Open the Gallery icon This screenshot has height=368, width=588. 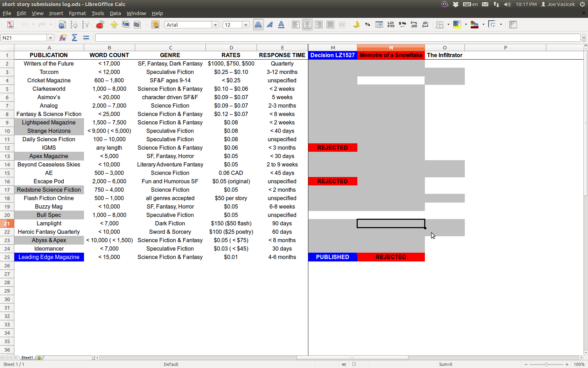pyautogui.click(x=126, y=25)
